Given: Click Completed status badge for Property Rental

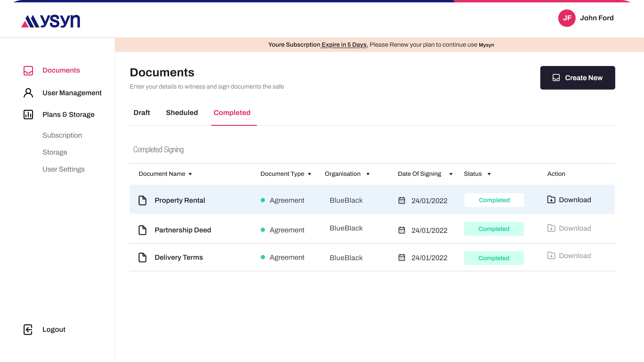Looking at the screenshot, I should (x=494, y=200).
